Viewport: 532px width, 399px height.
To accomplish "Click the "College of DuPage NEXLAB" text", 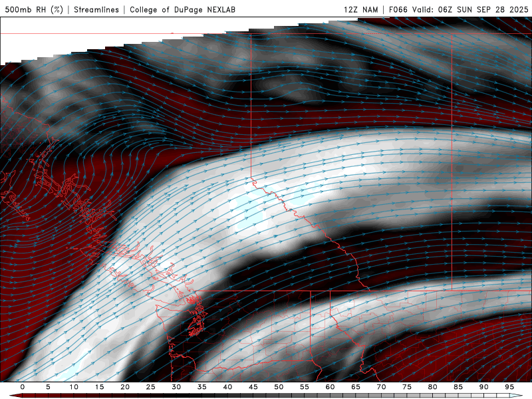I will pyautogui.click(x=182, y=9).
